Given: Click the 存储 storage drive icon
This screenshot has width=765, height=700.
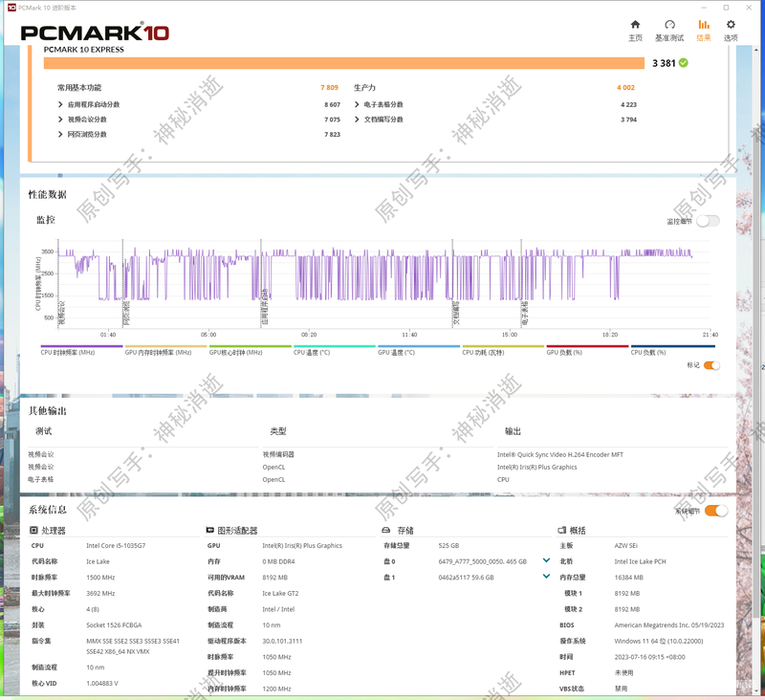Looking at the screenshot, I should 386,530.
